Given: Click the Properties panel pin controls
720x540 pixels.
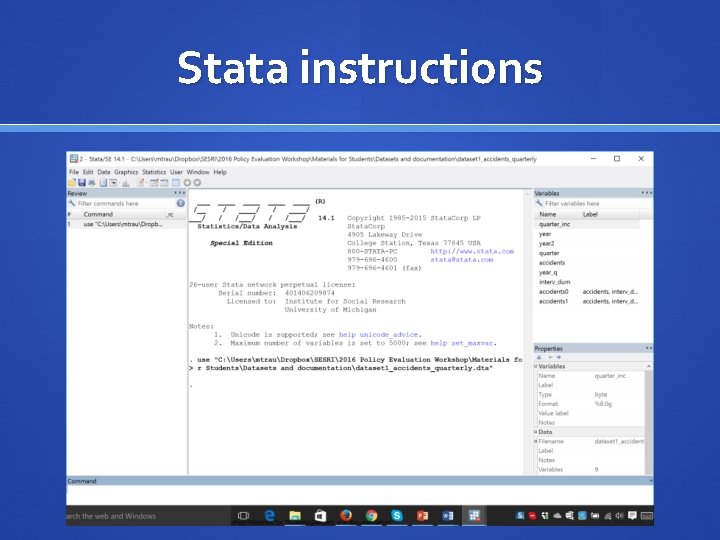Looking at the screenshot, I should 649,348.
